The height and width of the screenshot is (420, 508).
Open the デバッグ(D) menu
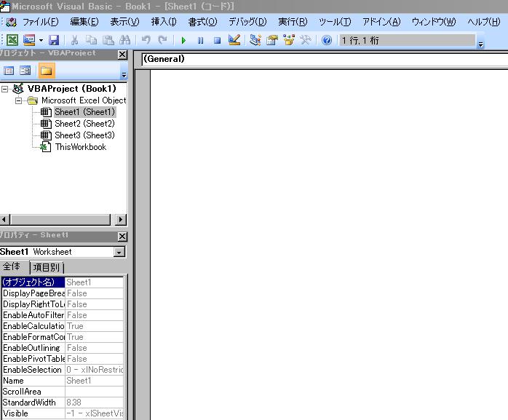tap(247, 22)
